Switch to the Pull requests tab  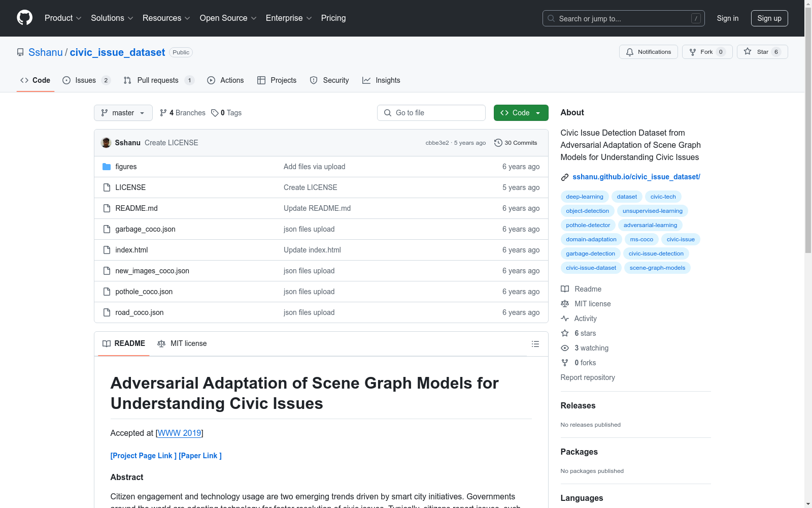tap(159, 80)
